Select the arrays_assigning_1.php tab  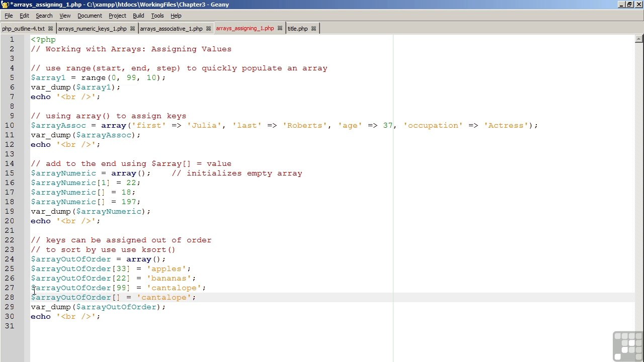[245, 28]
